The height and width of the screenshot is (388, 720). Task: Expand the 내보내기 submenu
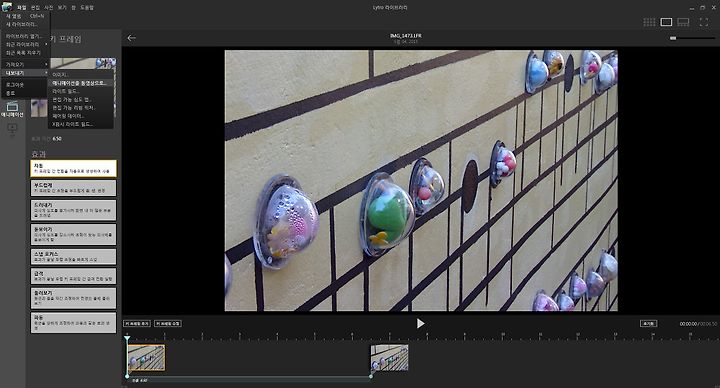(x=25, y=73)
